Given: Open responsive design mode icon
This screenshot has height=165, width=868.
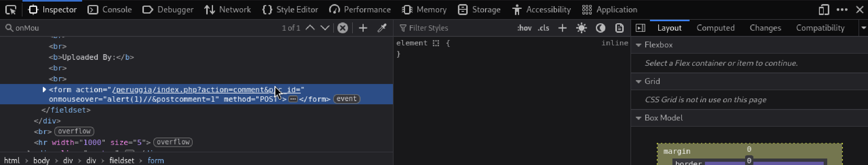Looking at the screenshot, I should tap(823, 10).
